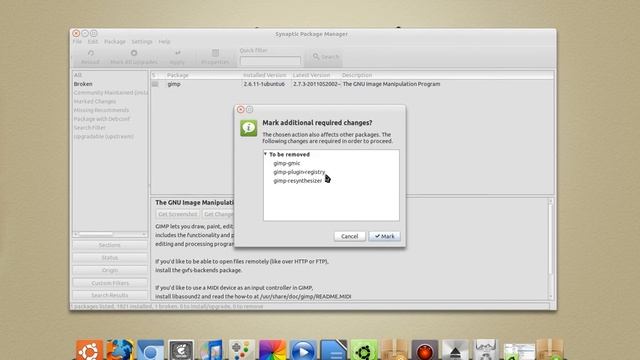Click the Status button
Viewport: 640px width, 360px height.
coord(110,258)
